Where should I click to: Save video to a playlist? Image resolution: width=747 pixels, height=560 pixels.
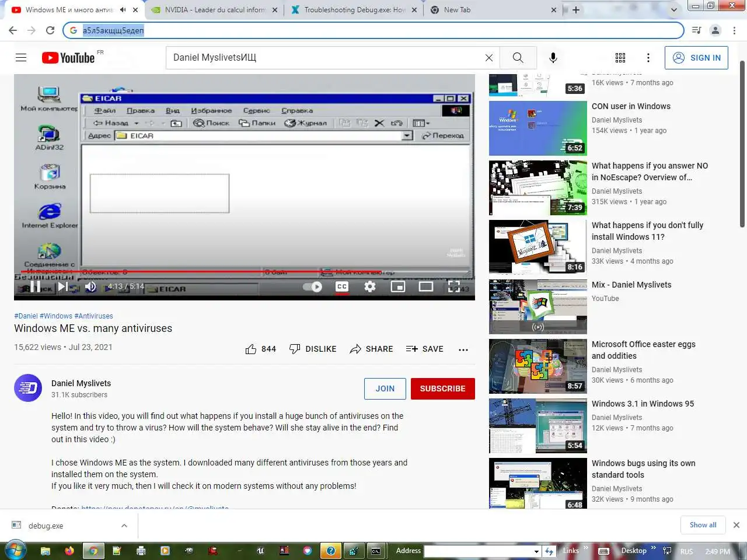tap(425, 349)
